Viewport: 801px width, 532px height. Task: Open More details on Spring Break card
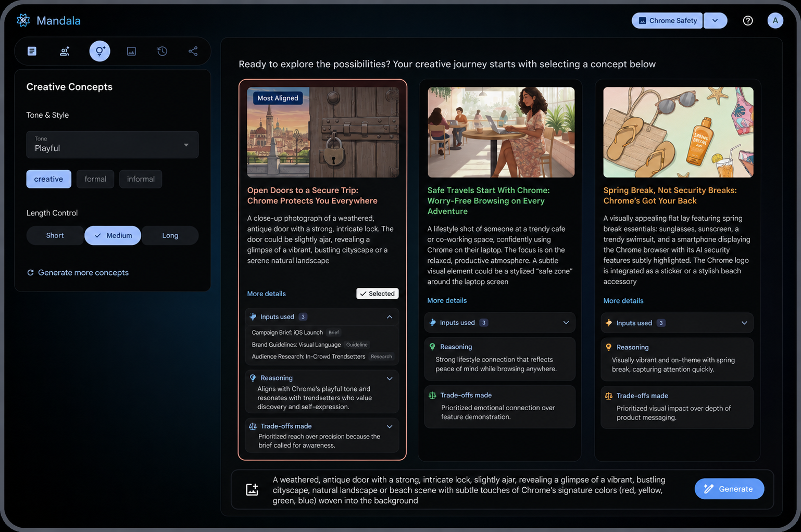623,301
